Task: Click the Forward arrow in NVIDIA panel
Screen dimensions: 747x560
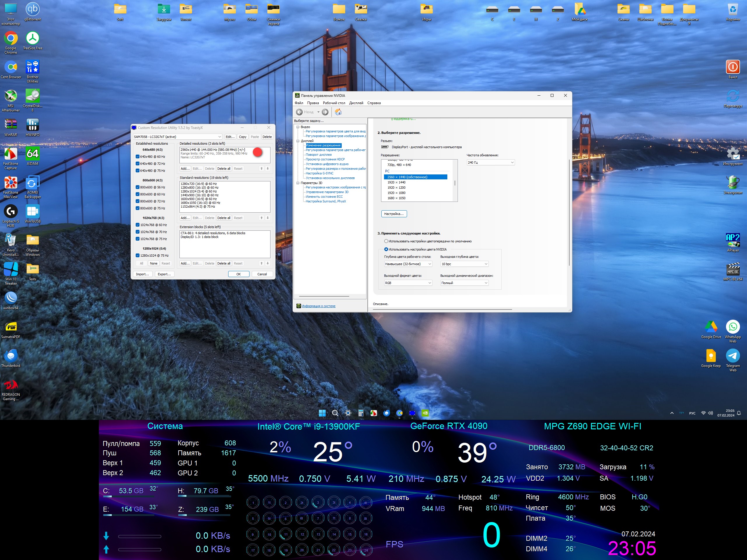Action: click(325, 112)
